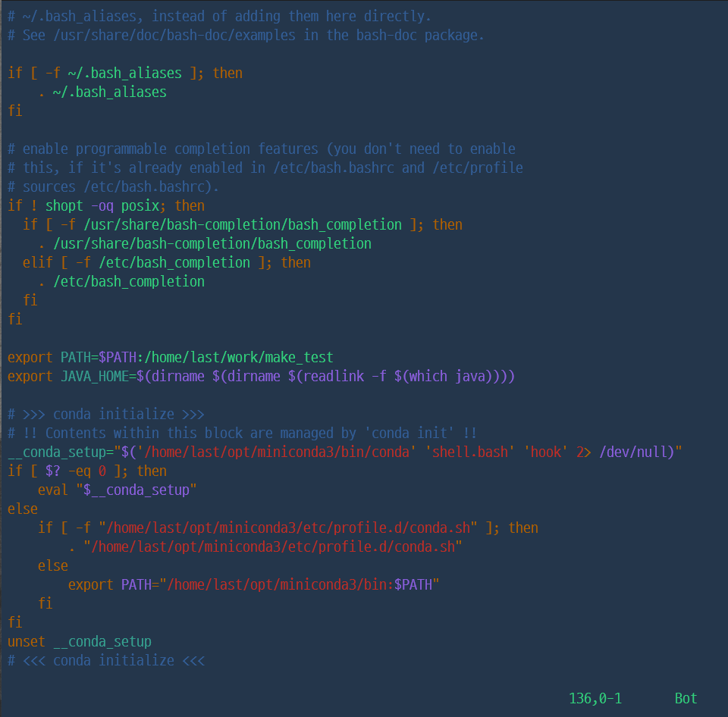Click the '. ~/.bash_aliases' source line
This screenshot has width=728, height=717.
[x=102, y=92]
